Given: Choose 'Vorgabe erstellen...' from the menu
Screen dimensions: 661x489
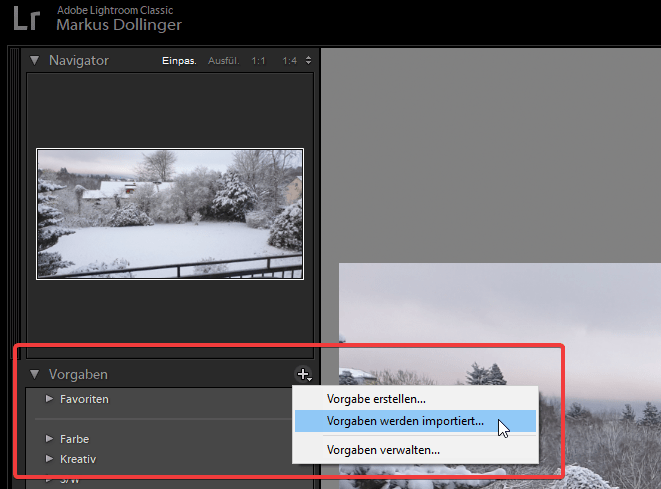Looking at the screenshot, I should pyautogui.click(x=376, y=400).
